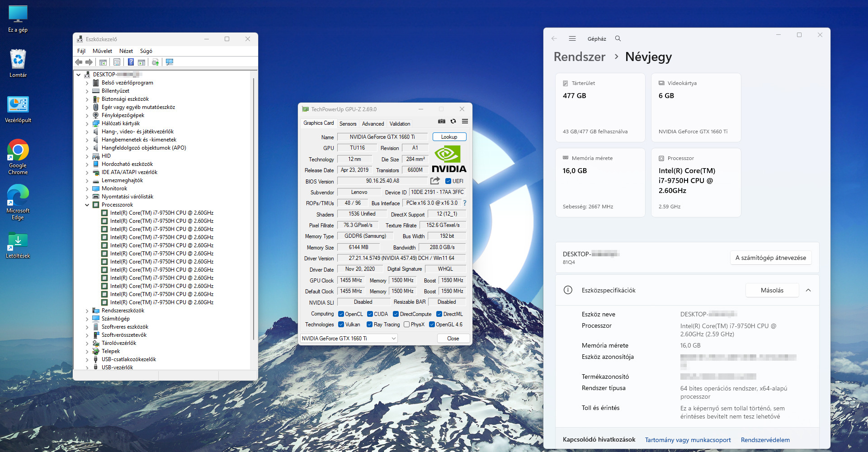Screen dimensions: 868x452
Task: Toggle the DirectML checkbox
Action: tap(439, 314)
